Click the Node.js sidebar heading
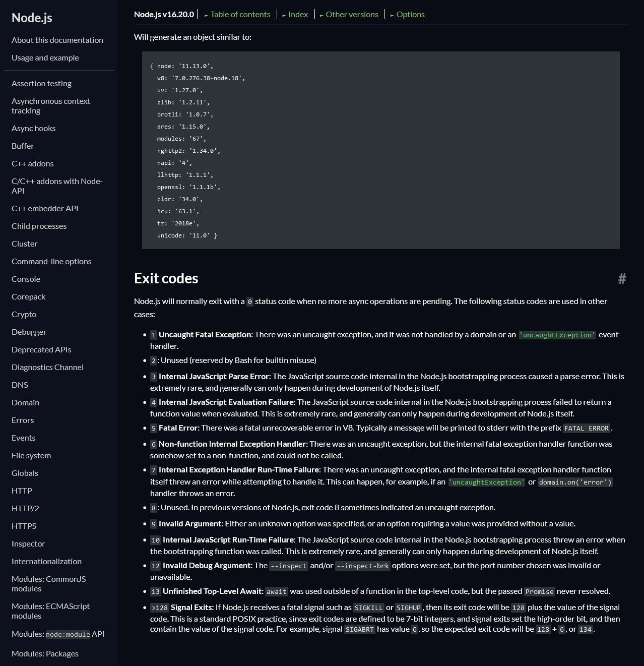This screenshot has width=644, height=666. (x=31, y=17)
